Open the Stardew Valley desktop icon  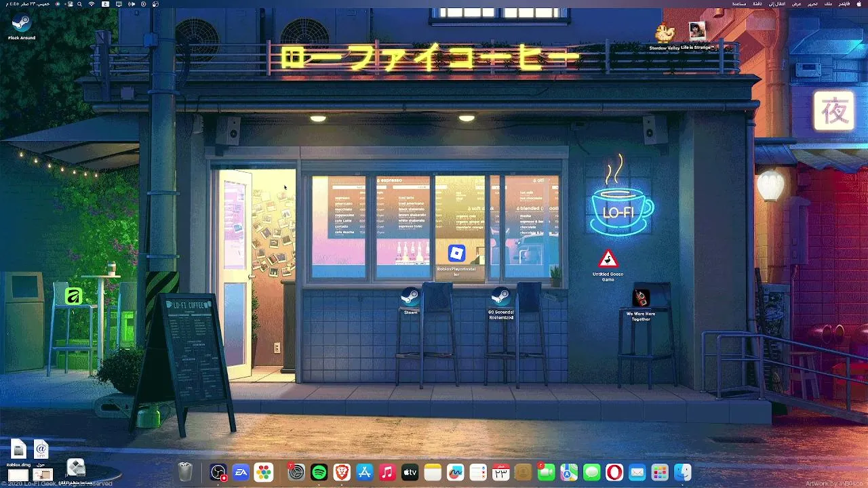click(665, 32)
